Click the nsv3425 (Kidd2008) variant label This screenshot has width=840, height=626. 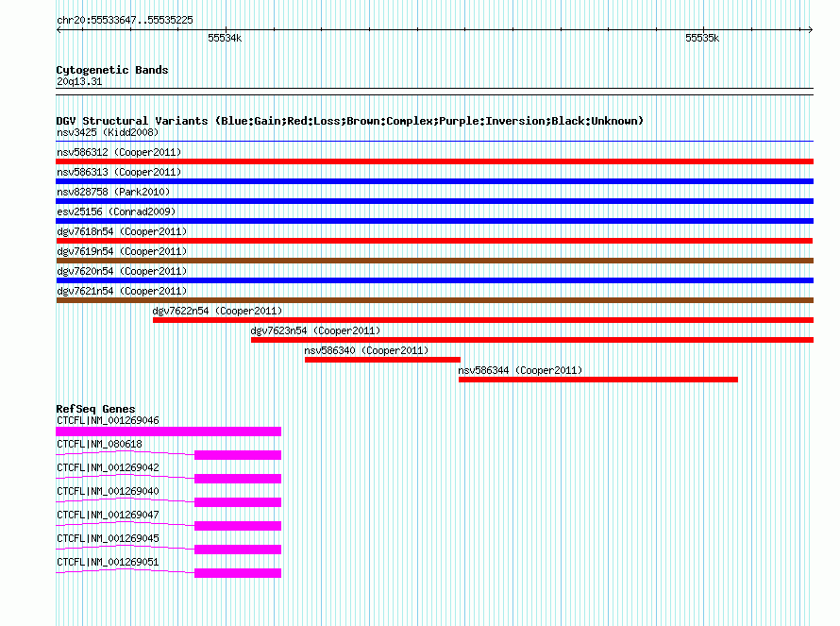coord(108,132)
